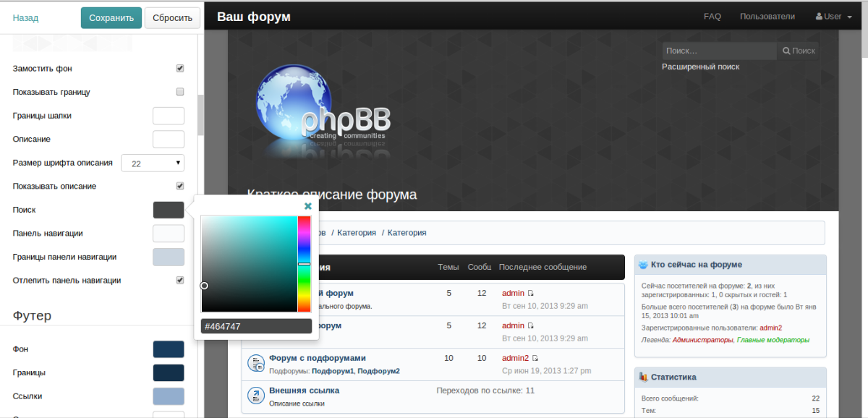Click the 'Внешняя ссылка' link forum icon
The image size is (868, 418).
pyautogui.click(x=256, y=396)
